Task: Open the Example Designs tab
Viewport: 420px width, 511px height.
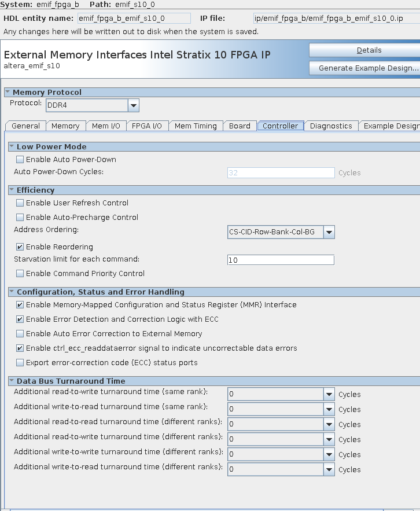Action: coord(389,126)
